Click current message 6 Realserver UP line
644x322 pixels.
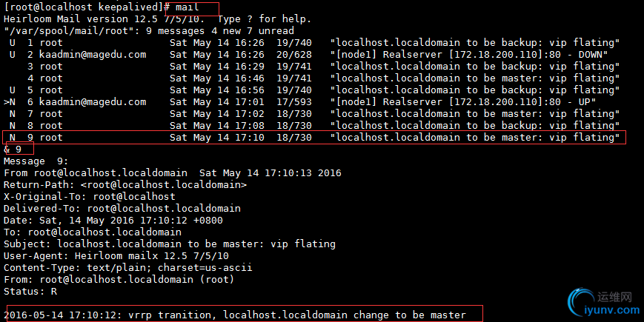[x=300, y=102]
